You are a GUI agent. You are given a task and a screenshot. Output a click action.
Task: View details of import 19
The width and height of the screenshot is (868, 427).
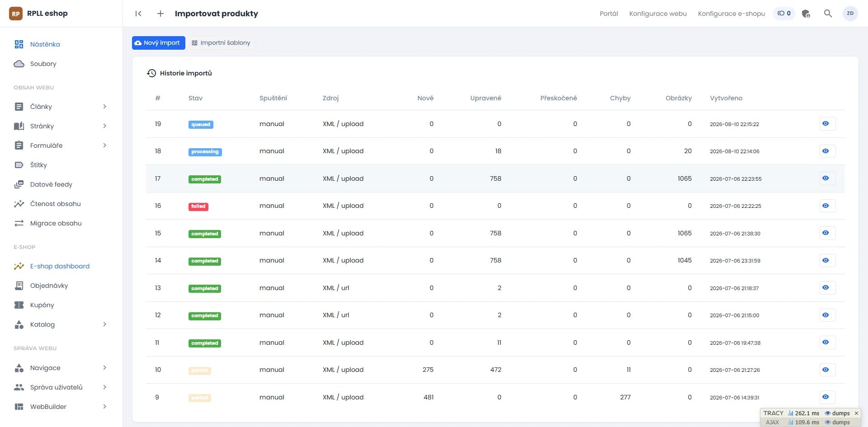pos(827,124)
